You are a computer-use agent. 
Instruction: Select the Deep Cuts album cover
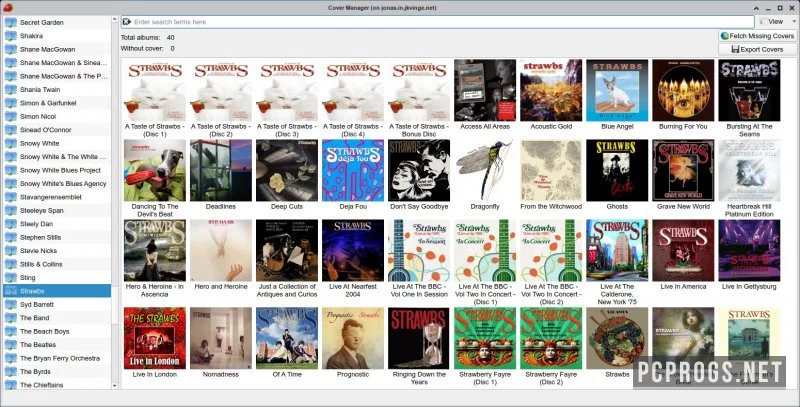coord(287,170)
